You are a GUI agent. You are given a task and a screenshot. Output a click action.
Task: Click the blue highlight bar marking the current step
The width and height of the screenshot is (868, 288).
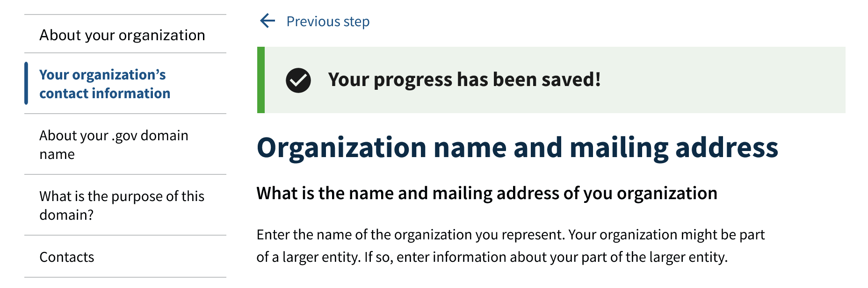tap(27, 83)
